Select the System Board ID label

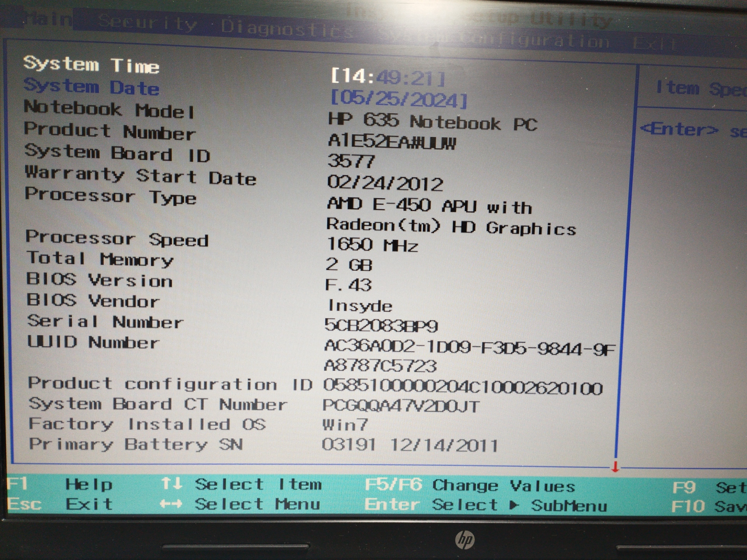pos(117,153)
